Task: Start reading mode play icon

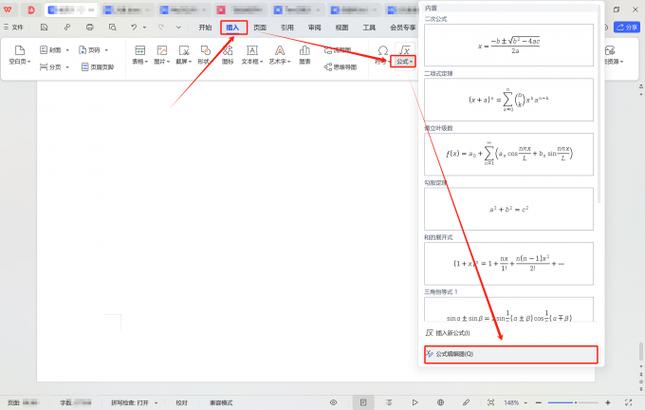Action: 415,402
